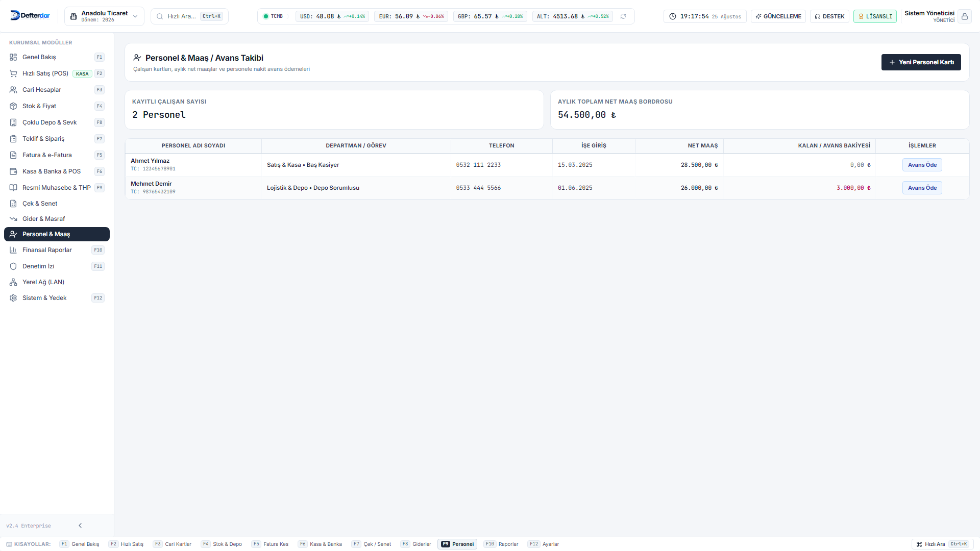Viewport: 980px width, 551px height.
Task: Click phone number 0533 444 5566
Action: 478,188
